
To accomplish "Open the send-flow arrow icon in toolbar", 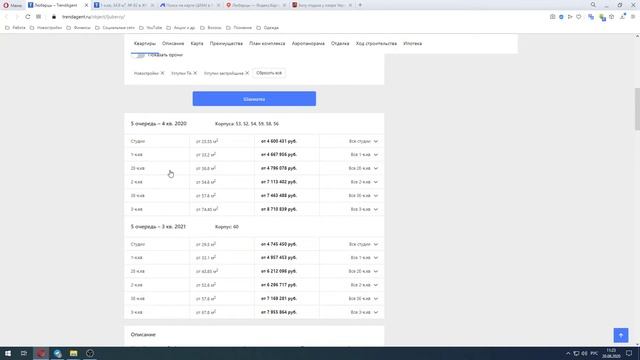I will coord(570,17).
